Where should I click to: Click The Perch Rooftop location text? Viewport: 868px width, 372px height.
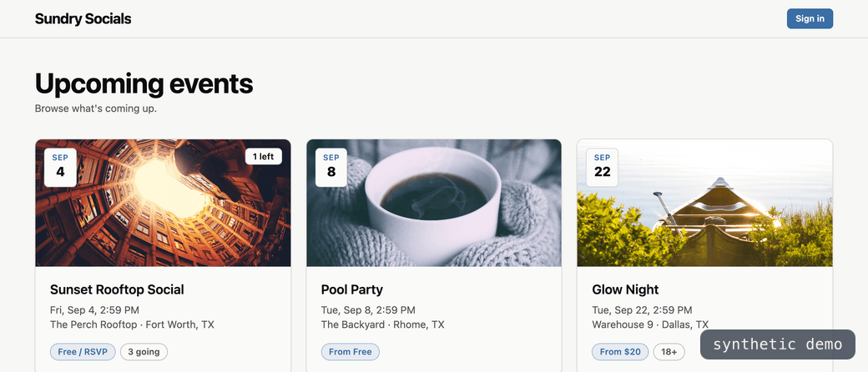pyautogui.click(x=93, y=324)
